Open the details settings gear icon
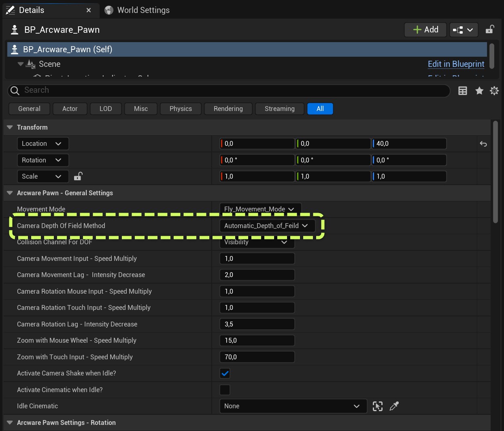This screenshot has width=504, height=431. [x=494, y=91]
